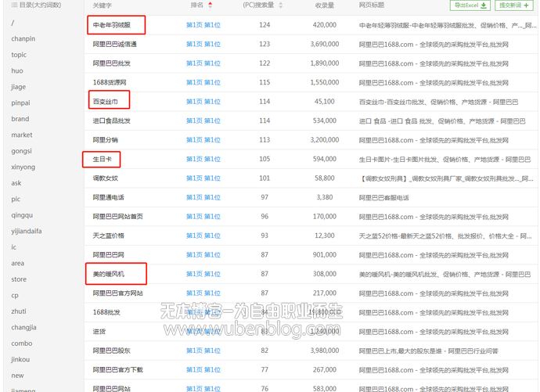The width and height of the screenshot is (540, 392).
Task: Click keyword 生日卡
Action: coord(103,159)
